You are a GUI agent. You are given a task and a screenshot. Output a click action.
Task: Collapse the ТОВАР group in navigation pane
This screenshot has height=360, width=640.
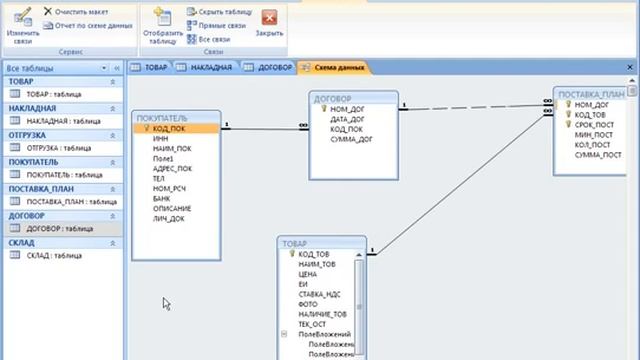click(x=113, y=82)
